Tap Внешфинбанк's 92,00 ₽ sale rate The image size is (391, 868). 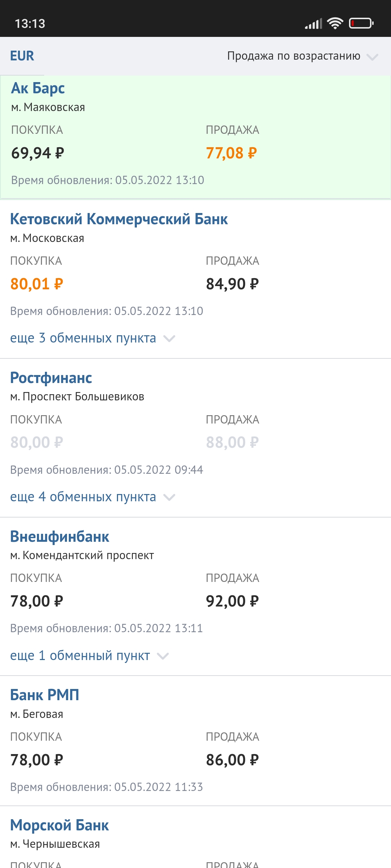click(232, 601)
